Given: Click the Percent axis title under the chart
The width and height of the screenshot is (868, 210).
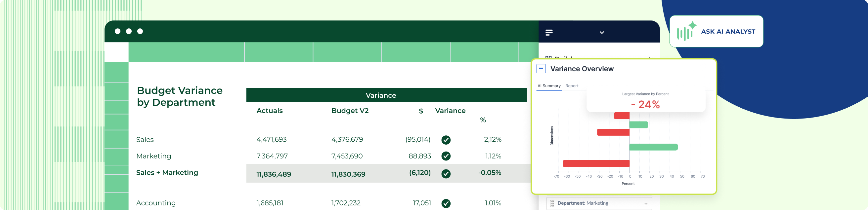Looking at the screenshot, I should (628, 184).
